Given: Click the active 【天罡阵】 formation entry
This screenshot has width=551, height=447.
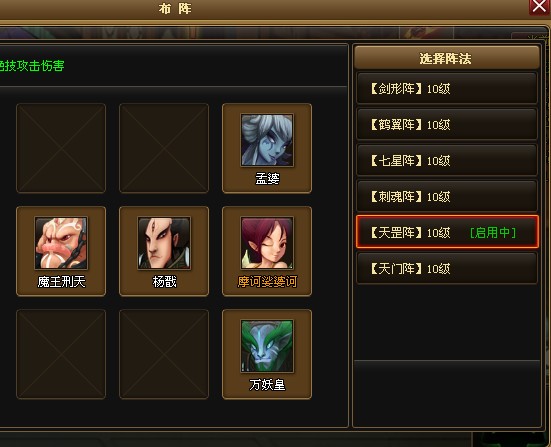Looking at the screenshot, I should 447,232.
